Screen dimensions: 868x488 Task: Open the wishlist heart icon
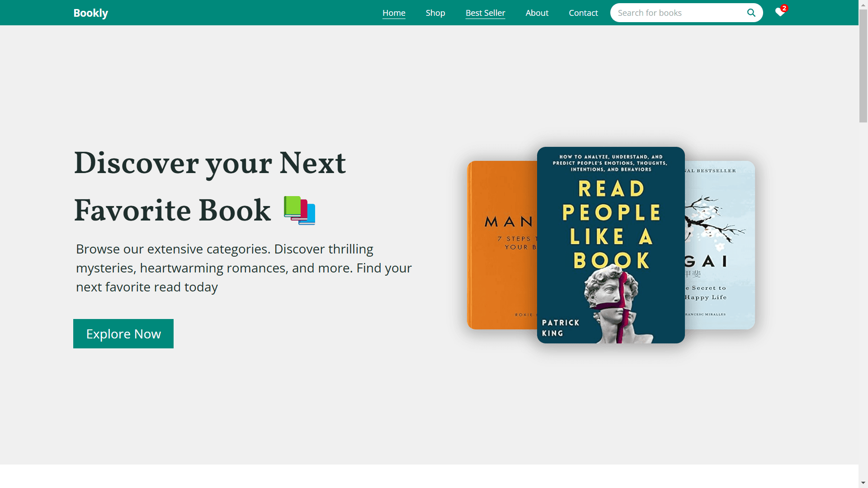click(780, 12)
